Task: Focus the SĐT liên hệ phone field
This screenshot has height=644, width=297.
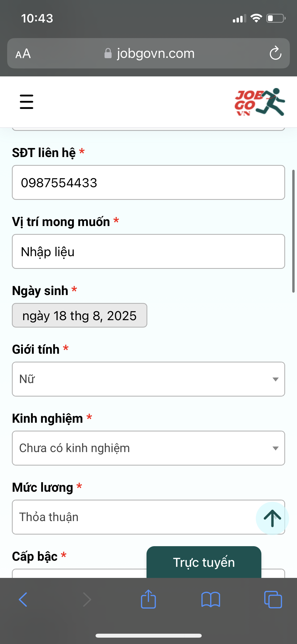Action: coord(148,182)
